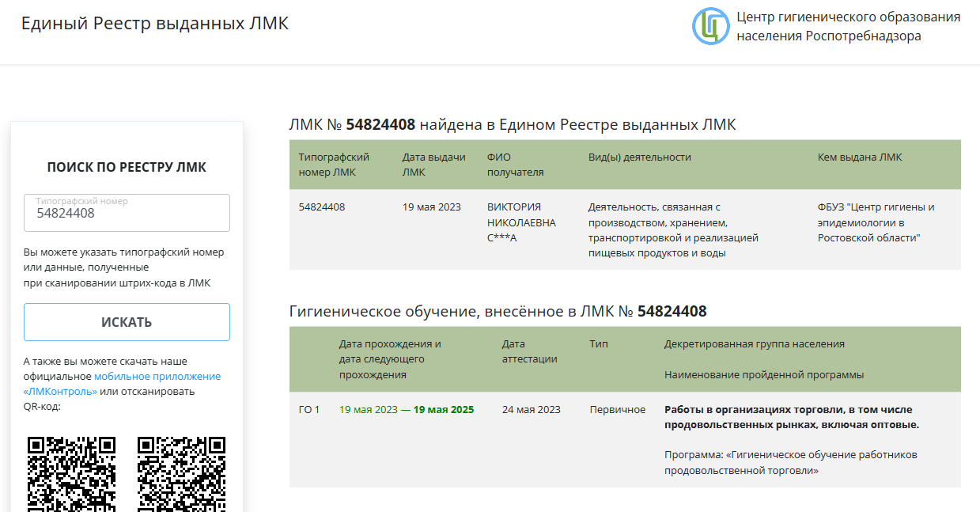Click the left QR code image

pyautogui.click(x=72, y=472)
